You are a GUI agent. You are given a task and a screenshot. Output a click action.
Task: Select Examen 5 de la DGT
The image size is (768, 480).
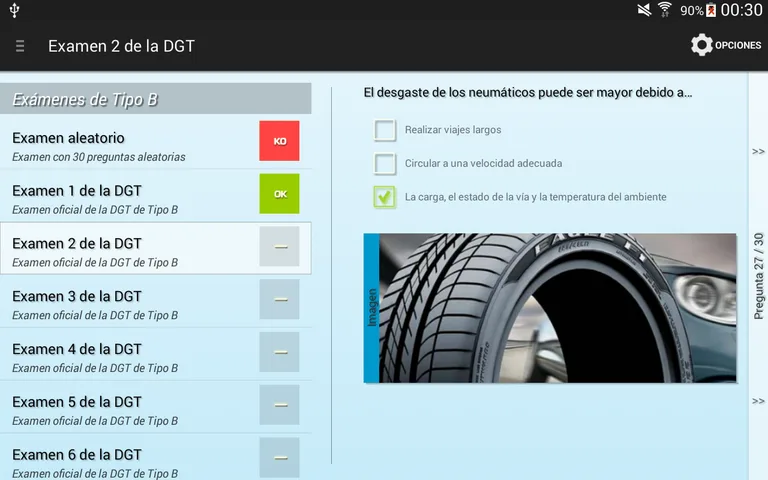click(156, 407)
